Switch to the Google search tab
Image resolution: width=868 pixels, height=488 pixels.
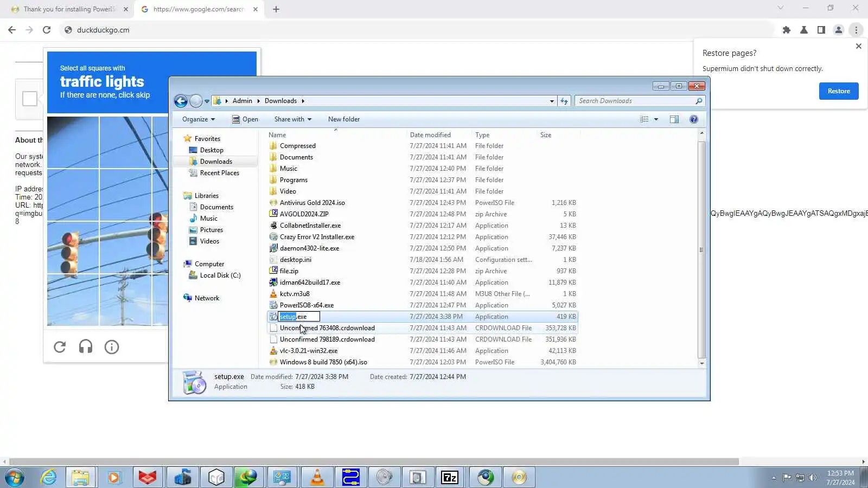198,9
